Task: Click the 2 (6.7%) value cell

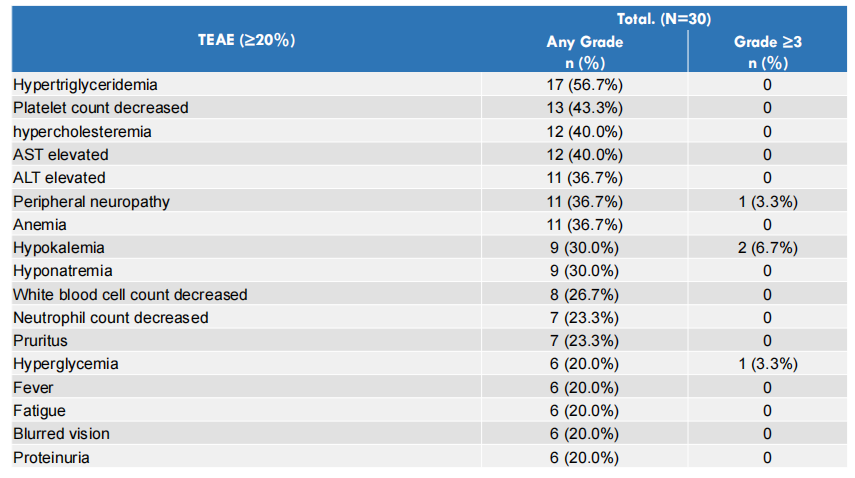Action: (x=767, y=247)
